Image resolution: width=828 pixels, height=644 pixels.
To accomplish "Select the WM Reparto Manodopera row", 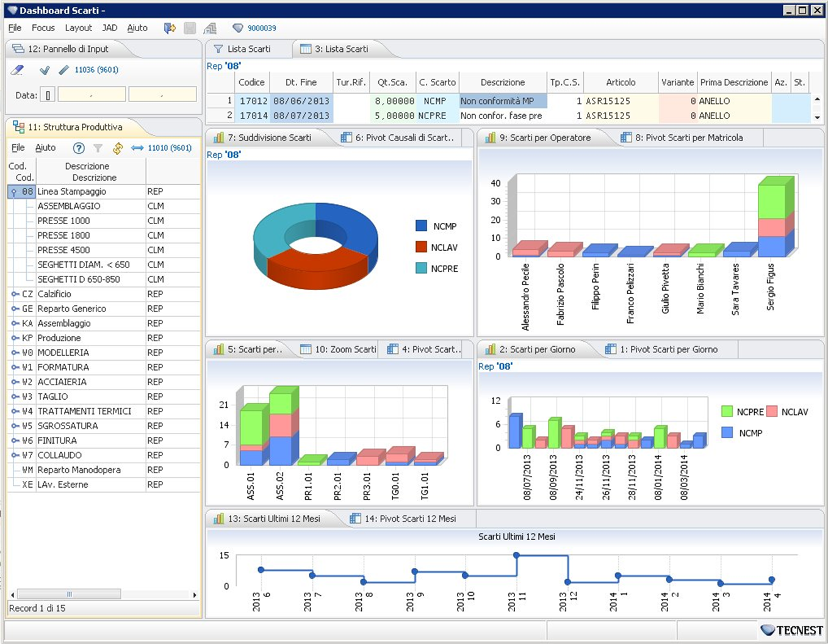I will pyautogui.click(x=104, y=470).
